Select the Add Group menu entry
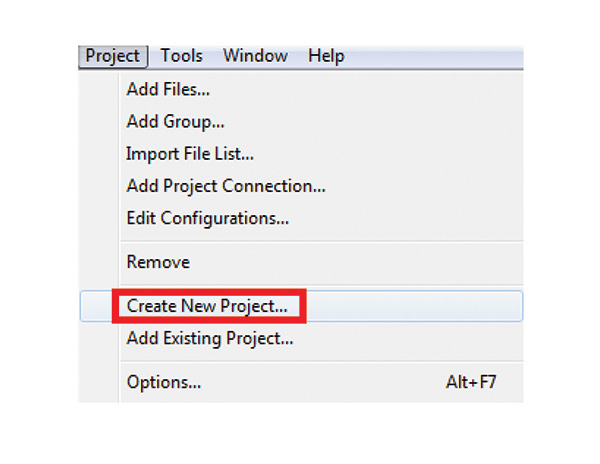The height and width of the screenshot is (464, 600). [x=175, y=122]
